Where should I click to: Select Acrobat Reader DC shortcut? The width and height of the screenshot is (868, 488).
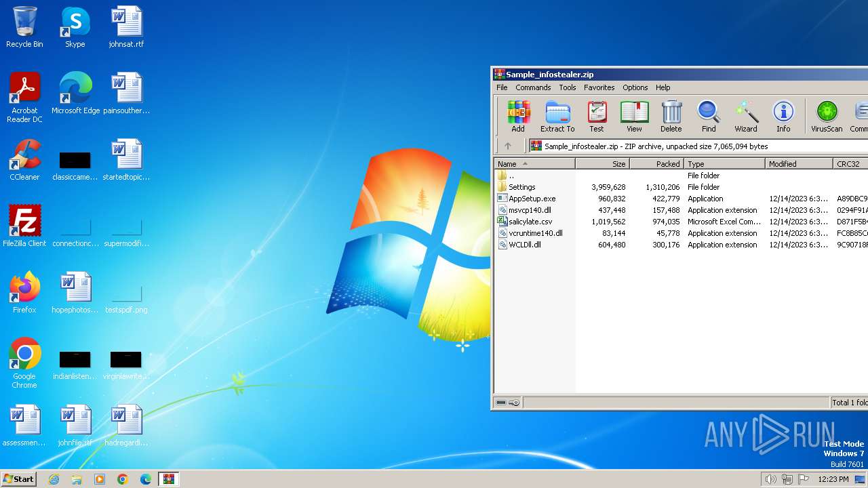coord(24,98)
